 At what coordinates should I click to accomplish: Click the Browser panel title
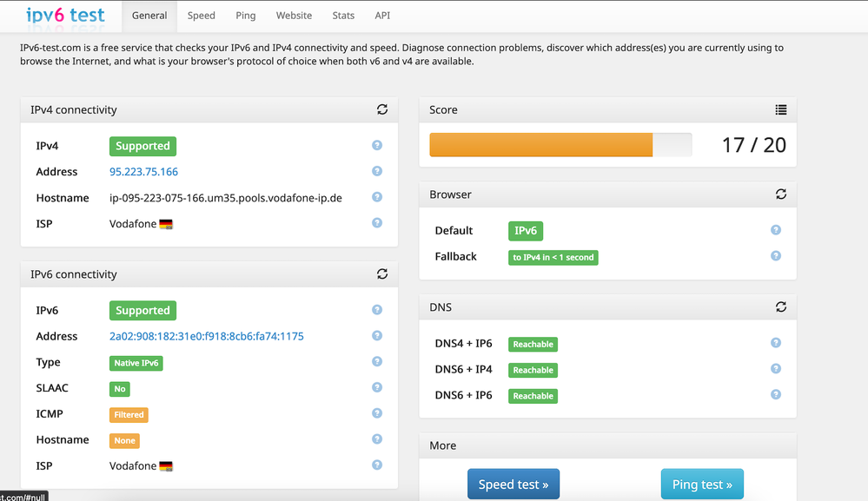point(451,194)
